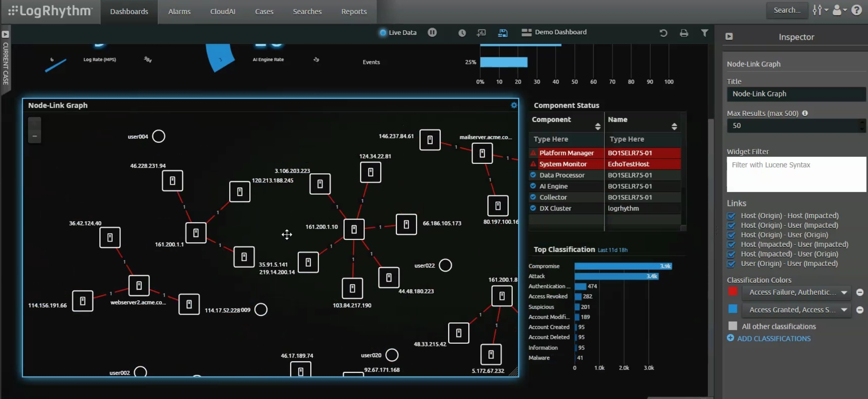Click the red classification color swatch
868x399 pixels.
[x=733, y=292]
